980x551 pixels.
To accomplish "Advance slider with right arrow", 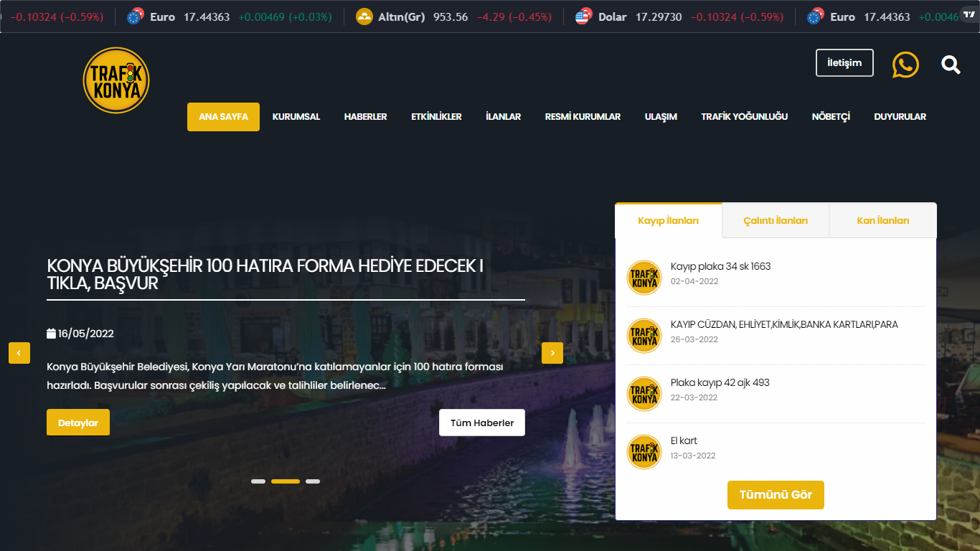I will (552, 353).
